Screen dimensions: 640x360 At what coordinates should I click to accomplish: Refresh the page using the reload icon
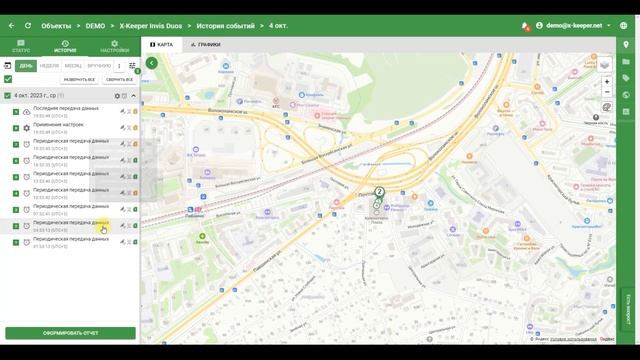coord(28,26)
